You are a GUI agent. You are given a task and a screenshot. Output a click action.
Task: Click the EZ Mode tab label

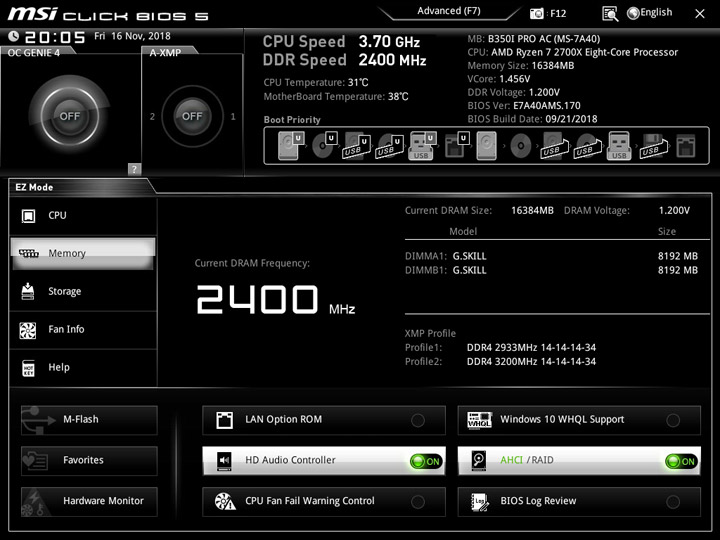click(34, 187)
